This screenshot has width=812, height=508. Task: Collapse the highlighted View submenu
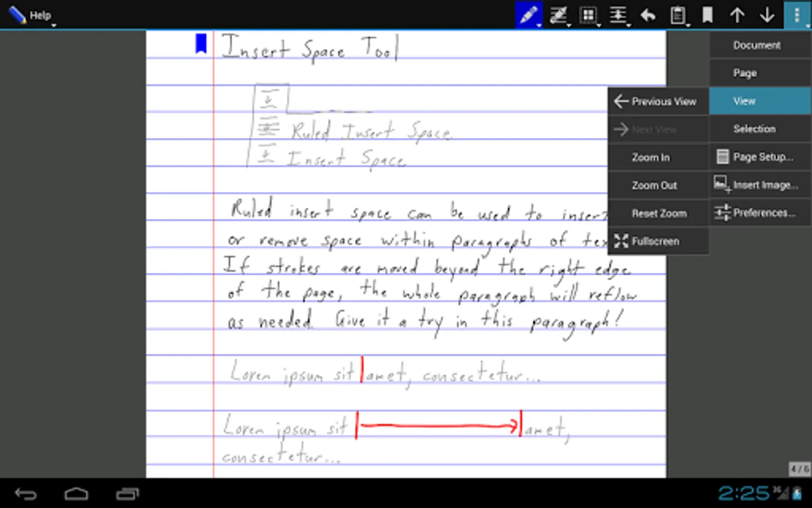pos(760,101)
